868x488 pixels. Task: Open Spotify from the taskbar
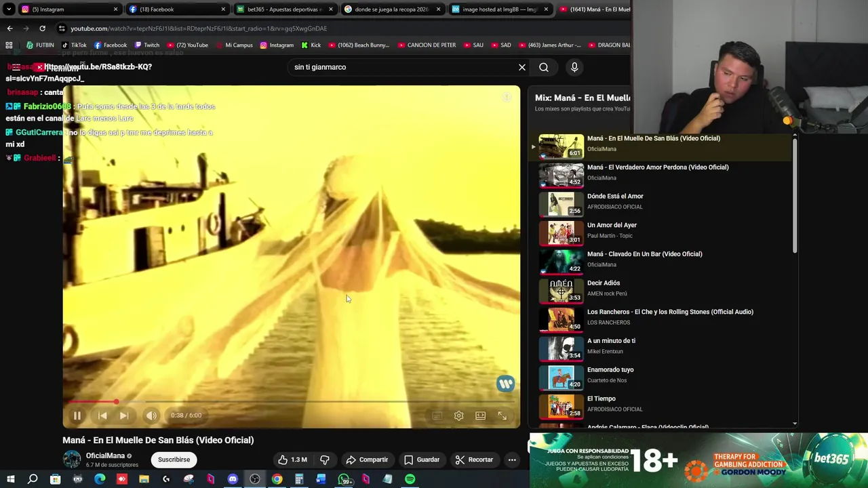click(410, 479)
